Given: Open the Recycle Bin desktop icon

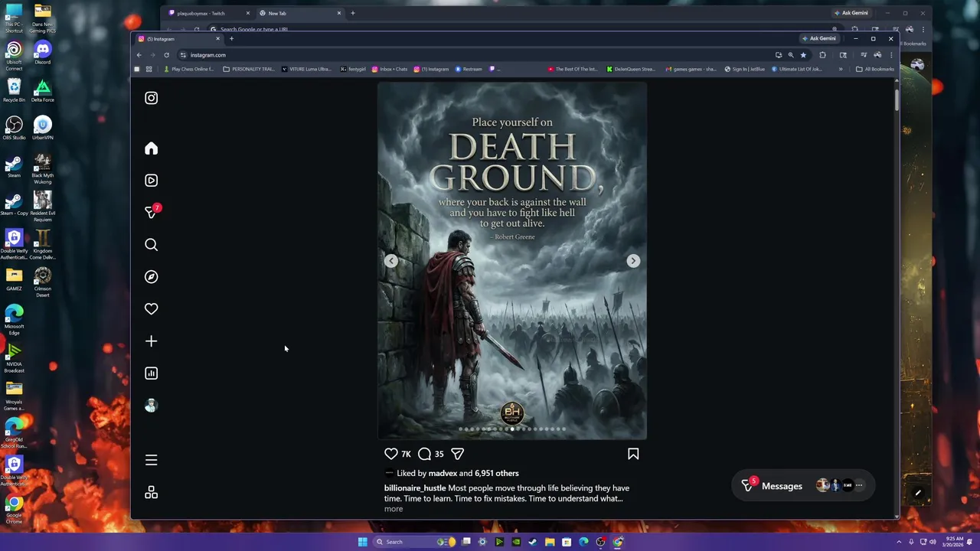Looking at the screenshot, I should [14, 90].
